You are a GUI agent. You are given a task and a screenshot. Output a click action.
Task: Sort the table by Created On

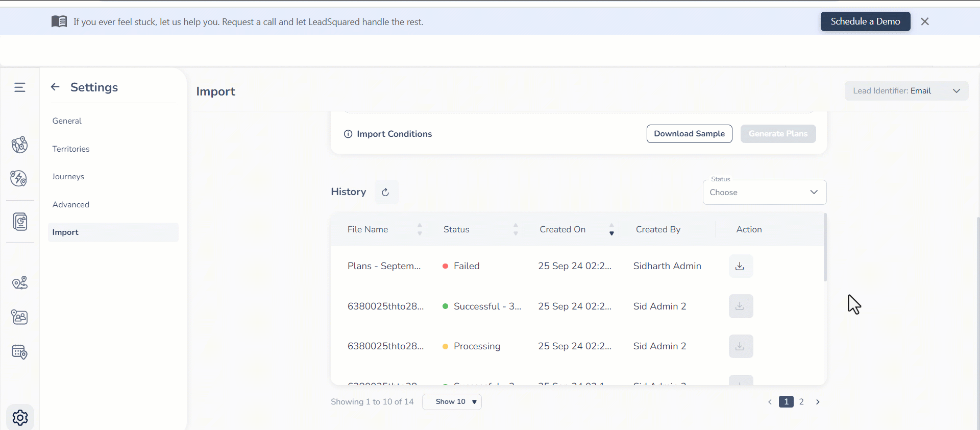tap(562, 230)
